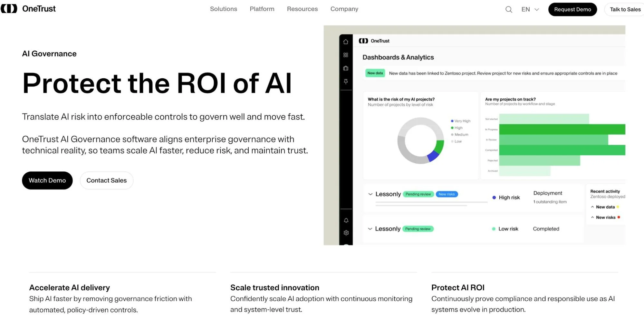644x319 pixels.
Task: Click the home icon in the dashboard sidebar
Action: [346, 42]
